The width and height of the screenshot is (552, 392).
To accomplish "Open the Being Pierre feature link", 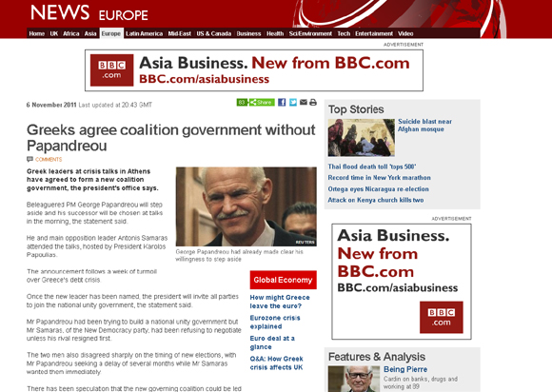I will click(x=405, y=369).
